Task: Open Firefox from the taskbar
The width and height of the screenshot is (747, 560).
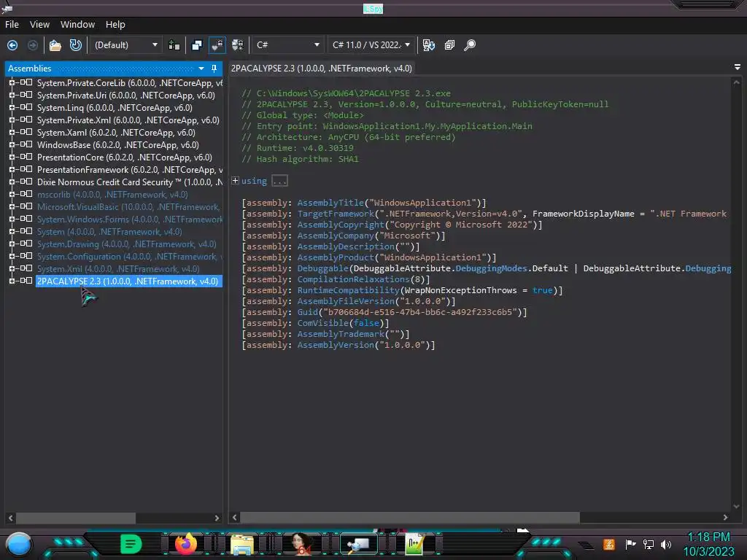Action: [x=186, y=544]
